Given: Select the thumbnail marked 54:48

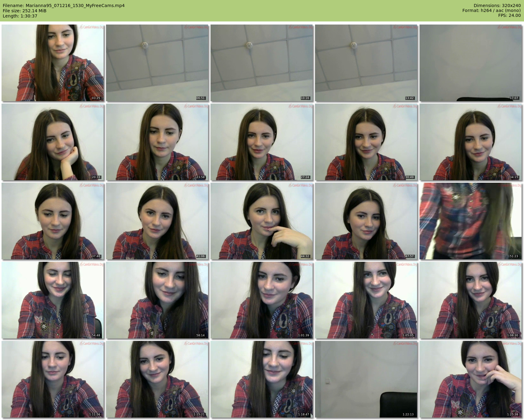Looking at the screenshot, I should click(53, 300).
